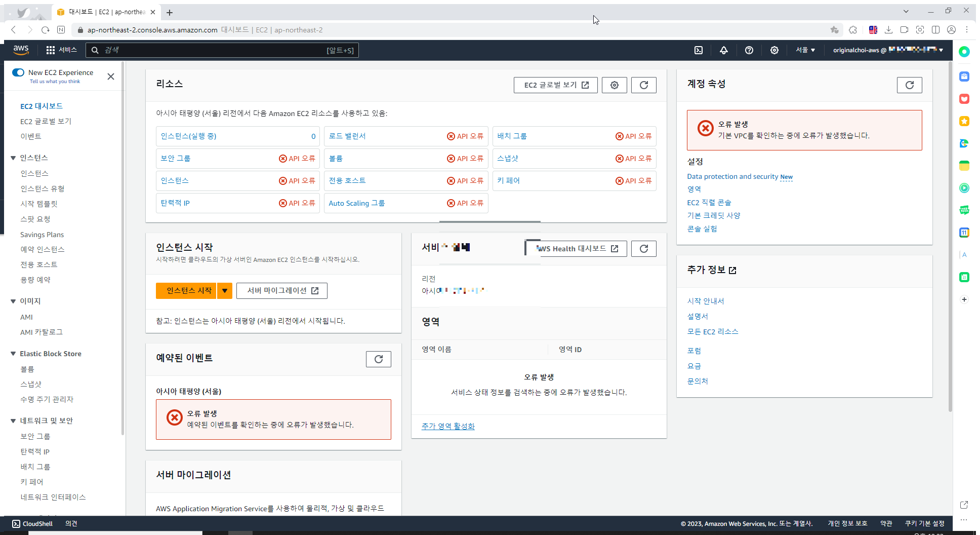Open the 시작 안내서 link
The height and width of the screenshot is (535, 980).
pyautogui.click(x=706, y=301)
